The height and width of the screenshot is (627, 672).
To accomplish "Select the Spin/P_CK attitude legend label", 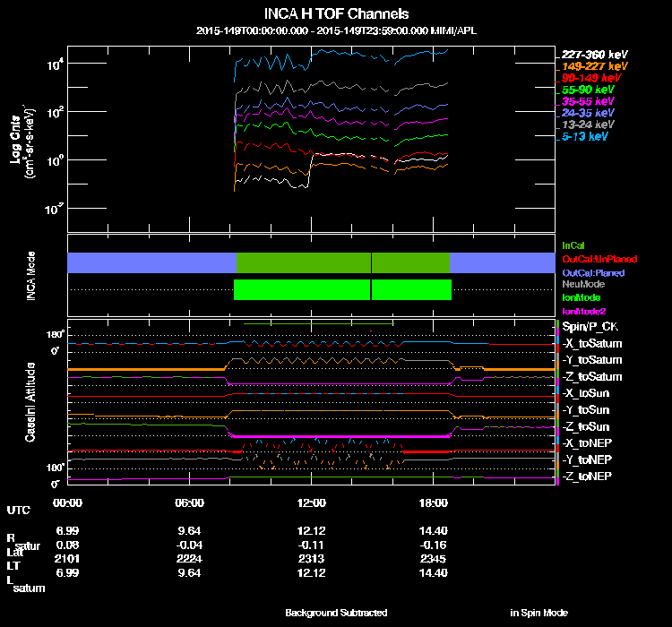I will (590, 327).
